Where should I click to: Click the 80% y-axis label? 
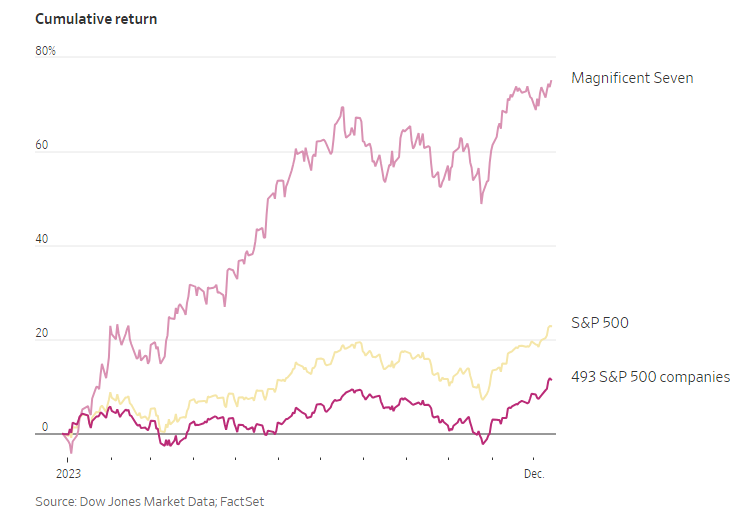[46, 51]
